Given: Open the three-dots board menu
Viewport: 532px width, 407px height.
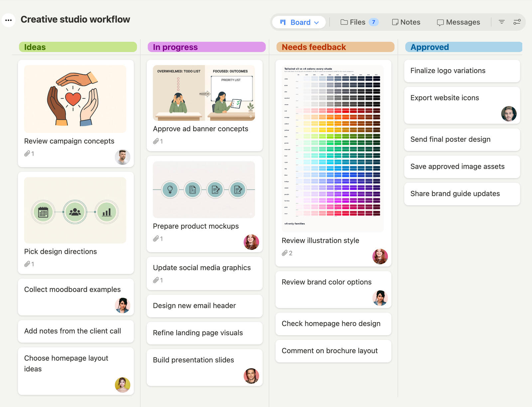Looking at the screenshot, I should [8, 20].
